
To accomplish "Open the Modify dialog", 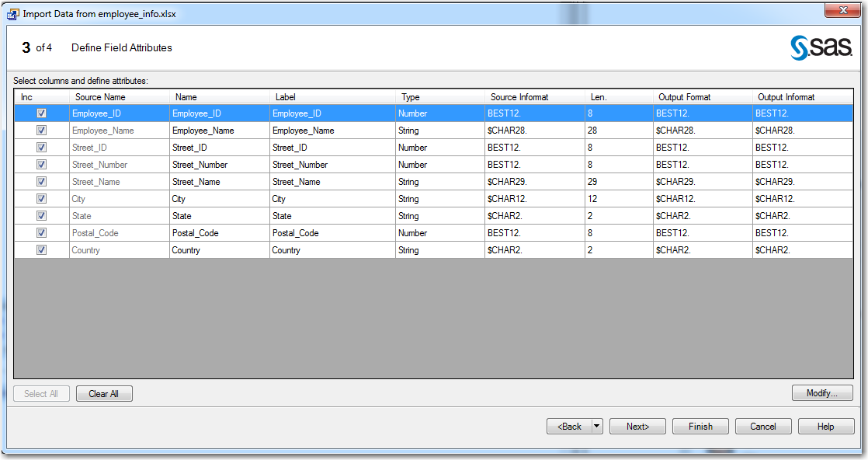I will pyautogui.click(x=822, y=393).
